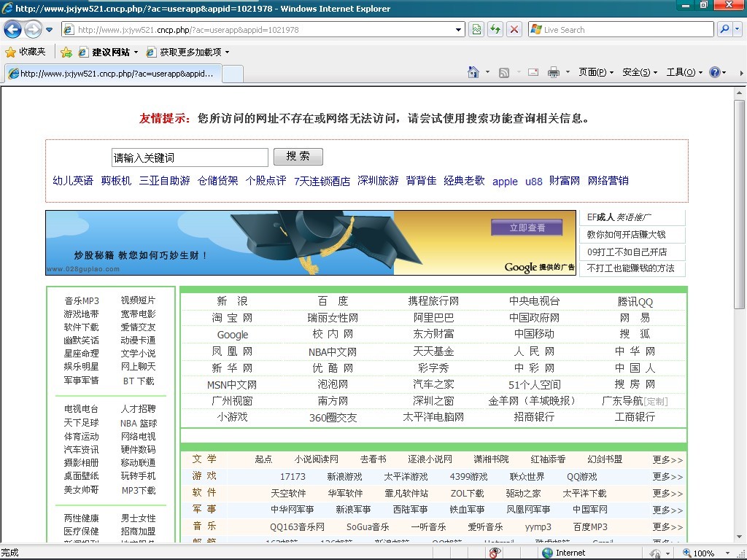The height and width of the screenshot is (560, 747).
Task: Open the 美女帅哥 sidebar link
Action: click(82, 489)
